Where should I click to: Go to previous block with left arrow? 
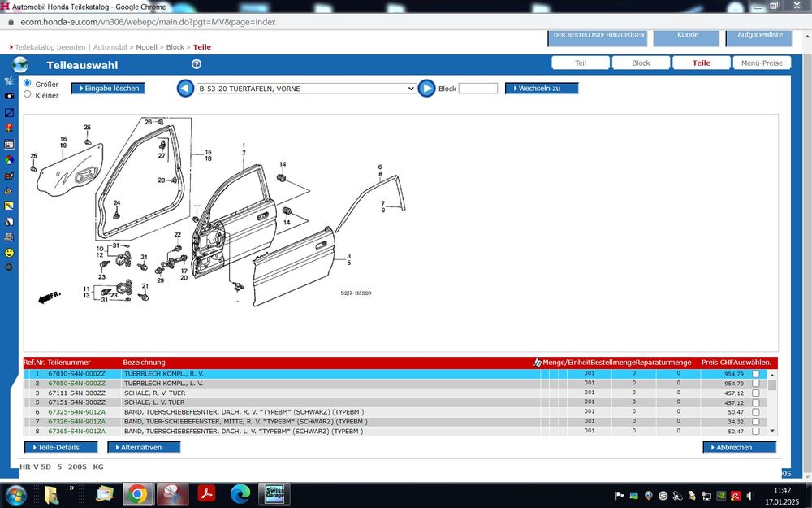coord(185,88)
